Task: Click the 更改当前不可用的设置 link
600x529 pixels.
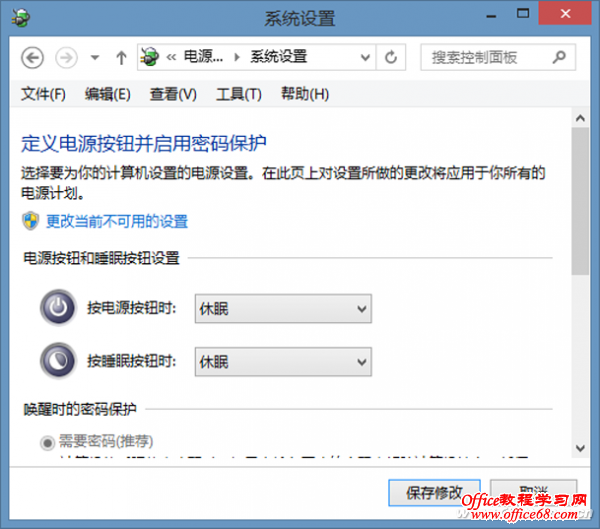Action: tap(117, 221)
